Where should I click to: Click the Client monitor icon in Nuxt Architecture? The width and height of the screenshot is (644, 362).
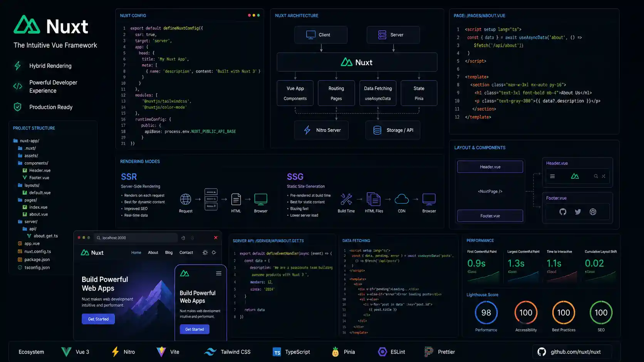[311, 35]
